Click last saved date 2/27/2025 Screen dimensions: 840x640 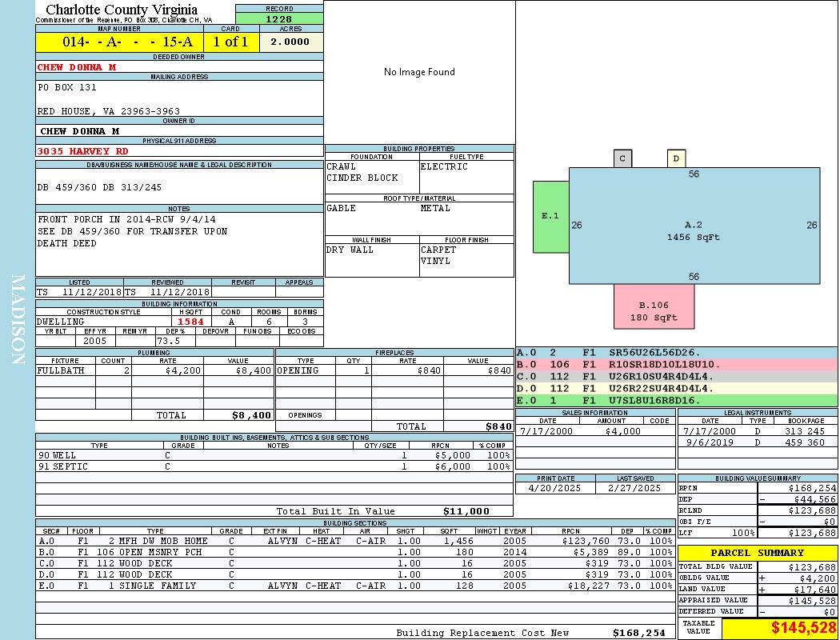(x=634, y=489)
